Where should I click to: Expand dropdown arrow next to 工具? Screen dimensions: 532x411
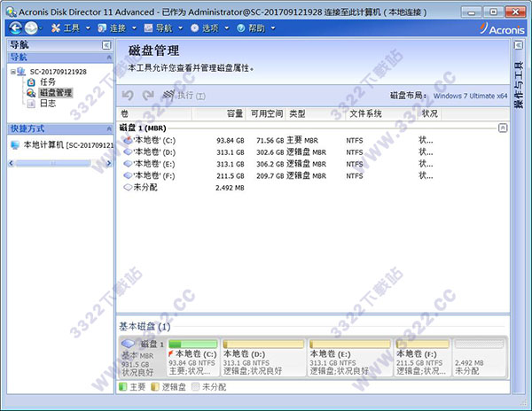click(88, 28)
